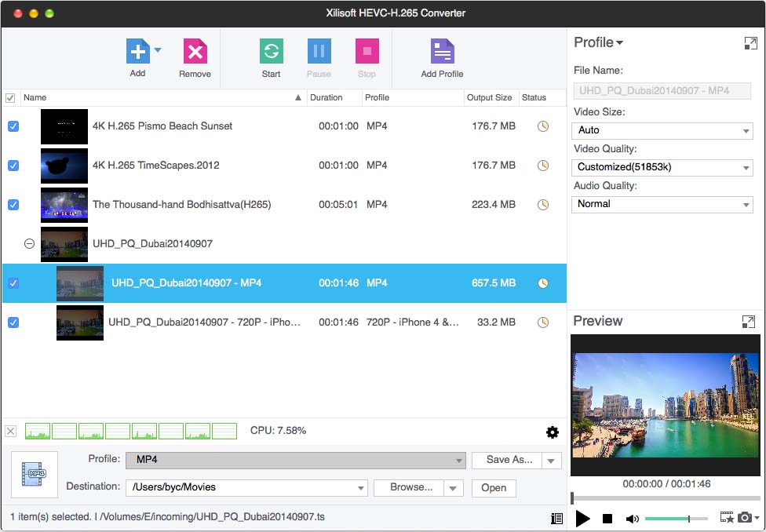Viewport: 766px width, 532px height.
Task: Deselect the 720P iPhone output entry
Action: click(x=13, y=322)
